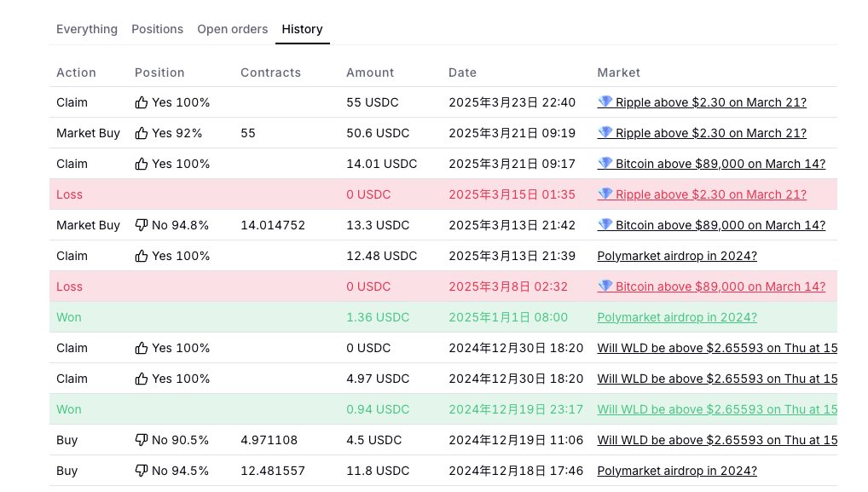Click the thumbs-up icon in the 4.97 USDC Claim row
The width and height of the screenshot is (868, 492).
[x=142, y=379]
